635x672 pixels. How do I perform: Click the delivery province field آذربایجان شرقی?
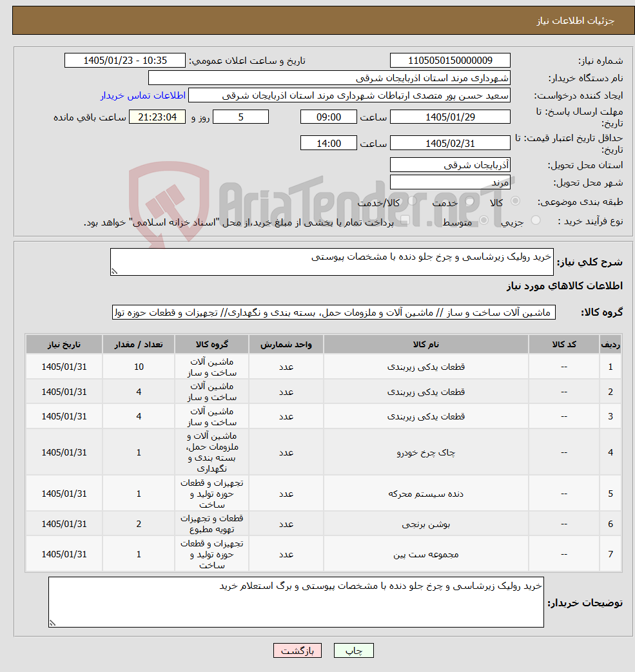point(450,164)
